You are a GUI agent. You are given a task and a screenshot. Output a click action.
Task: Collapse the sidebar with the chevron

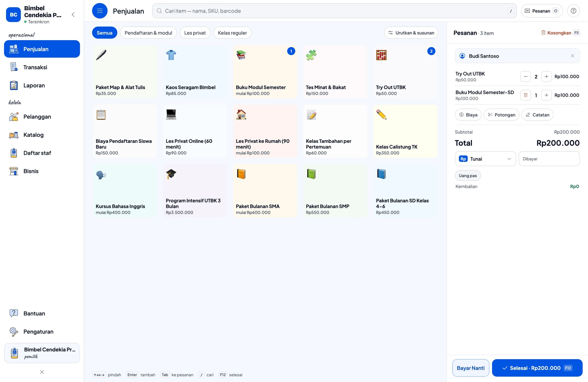[73, 14]
